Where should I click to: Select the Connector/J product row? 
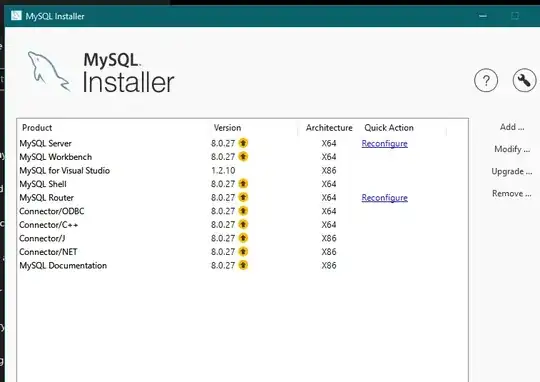coord(242,238)
